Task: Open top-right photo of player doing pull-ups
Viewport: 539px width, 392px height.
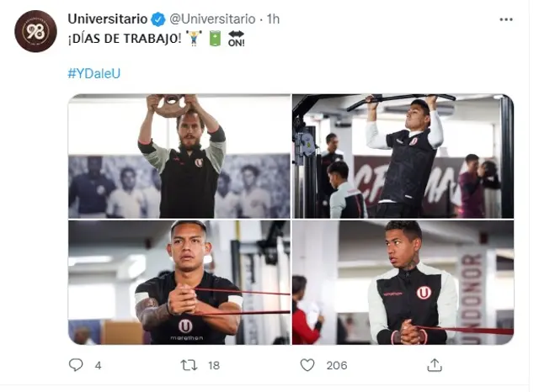Action: point(403,156)
